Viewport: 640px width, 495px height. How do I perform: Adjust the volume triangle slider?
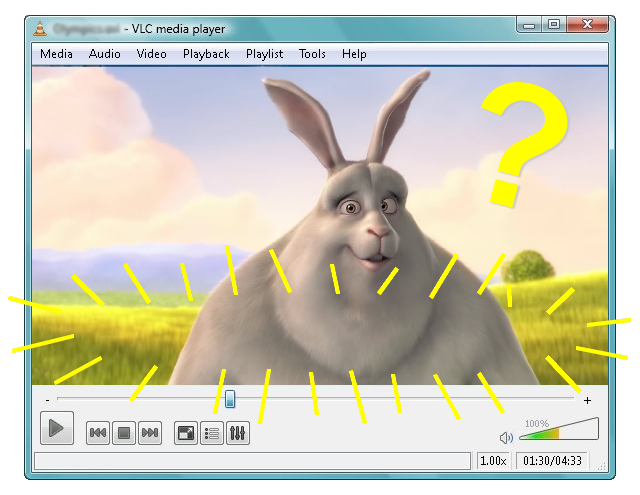click(x=559, y=428)
